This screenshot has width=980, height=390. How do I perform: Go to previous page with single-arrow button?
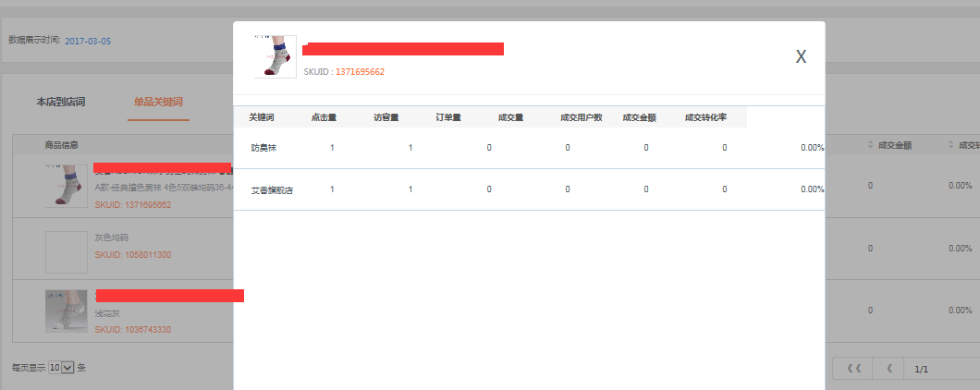888,369
